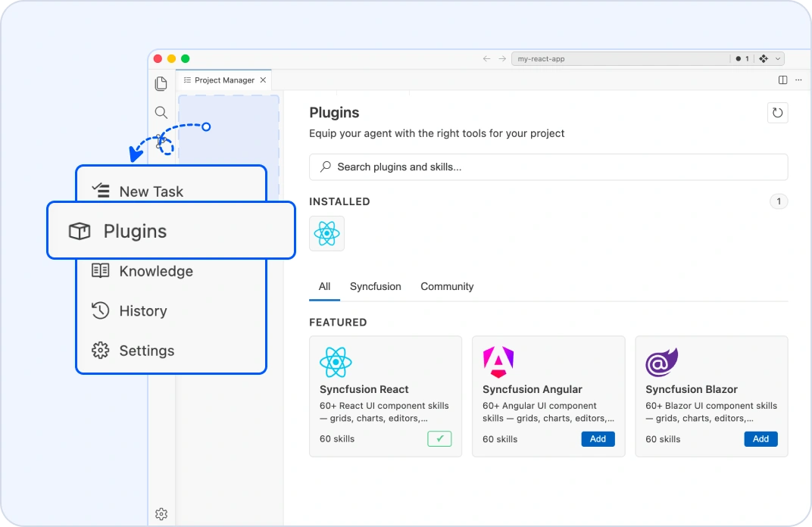The height and width of the screenshot is (527, 812).
Task: Choose History from the menu
Action: coord(171,310)
